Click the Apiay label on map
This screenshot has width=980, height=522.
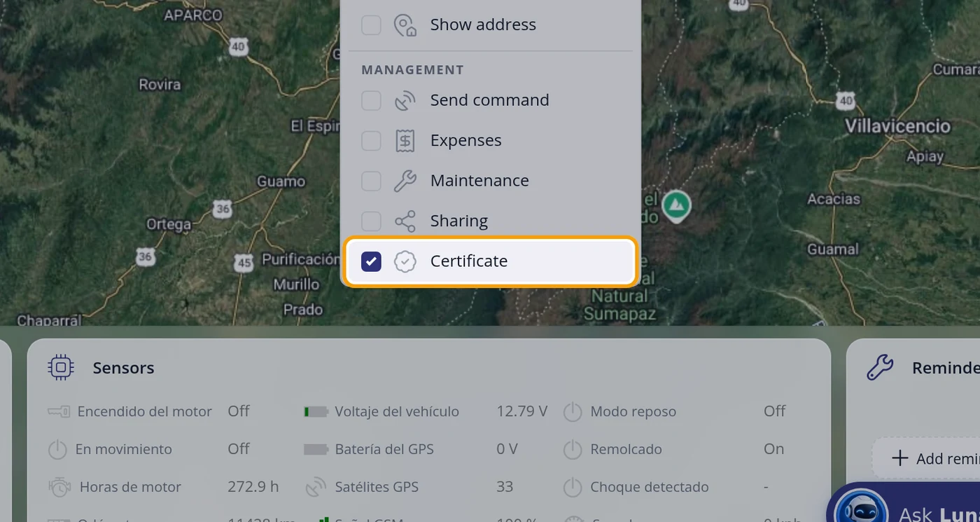(925, 157)
